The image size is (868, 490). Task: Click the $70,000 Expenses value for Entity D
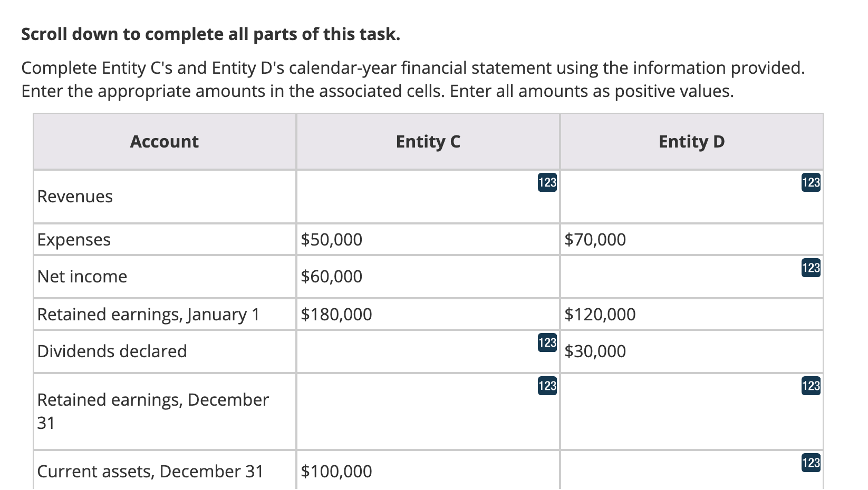pyautogui.click(x=595, y=239)
